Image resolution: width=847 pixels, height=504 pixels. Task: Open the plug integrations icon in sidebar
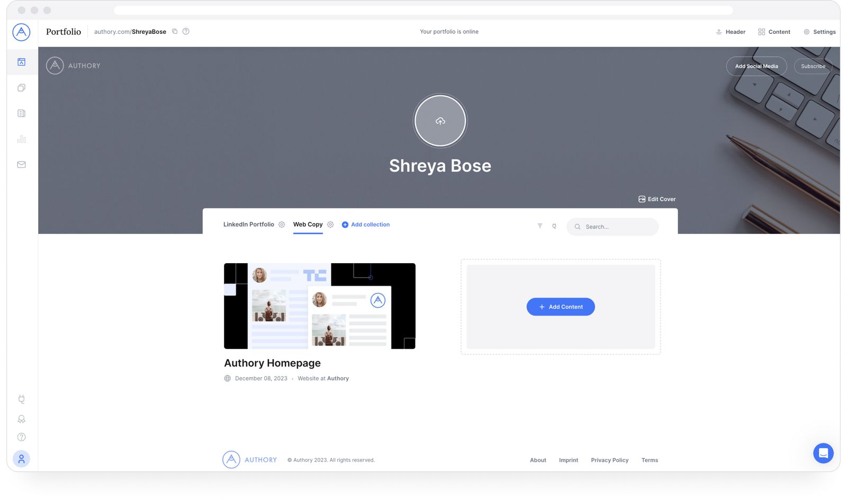click(x=21, y=399)
